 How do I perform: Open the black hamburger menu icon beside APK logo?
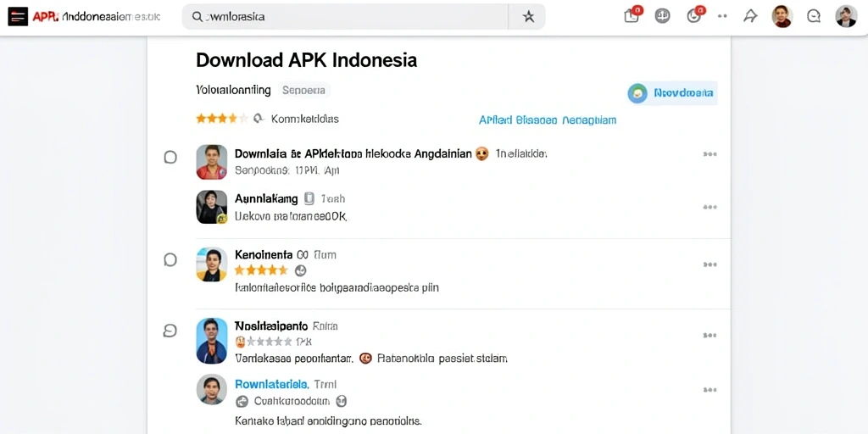18,17
